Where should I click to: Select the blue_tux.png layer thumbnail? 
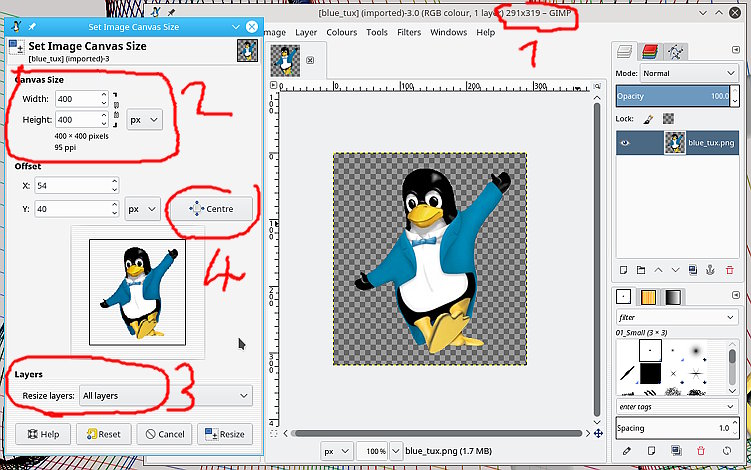pyautogui.click(x=675, y=143)
